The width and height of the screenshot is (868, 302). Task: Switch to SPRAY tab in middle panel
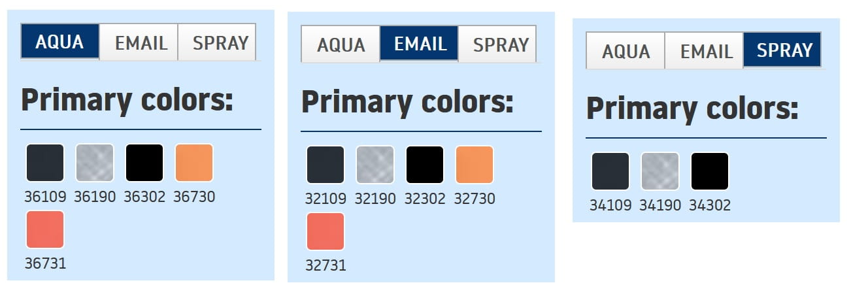click(498, 44)
